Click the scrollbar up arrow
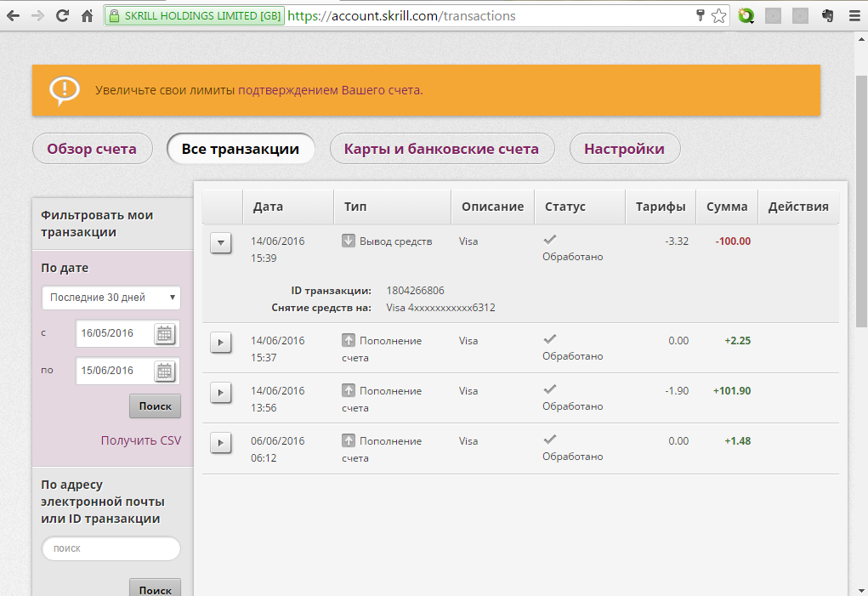 [x=861, y=39]
